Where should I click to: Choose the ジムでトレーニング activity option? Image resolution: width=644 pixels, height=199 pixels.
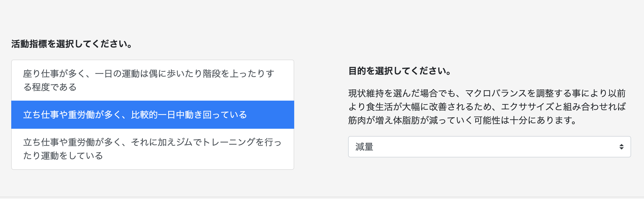[x=152, y=149]
